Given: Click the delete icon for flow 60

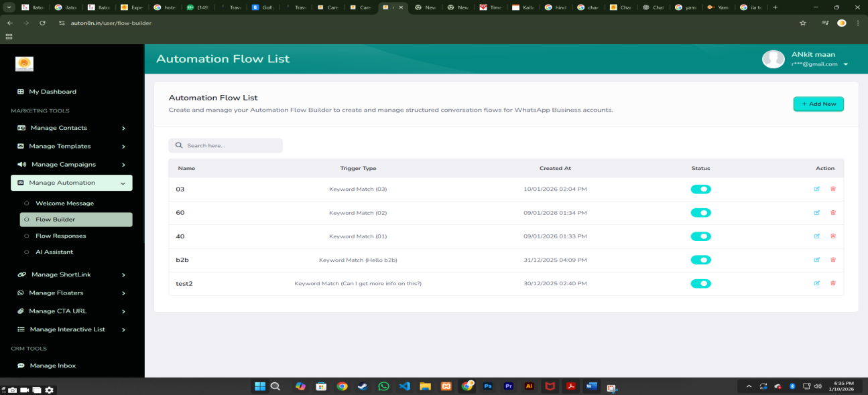Looking at the screenshot, I should click(833, 213).
